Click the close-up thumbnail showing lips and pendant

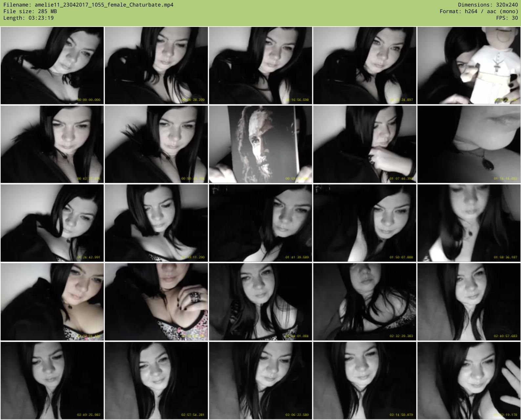(x=469, y=144)
